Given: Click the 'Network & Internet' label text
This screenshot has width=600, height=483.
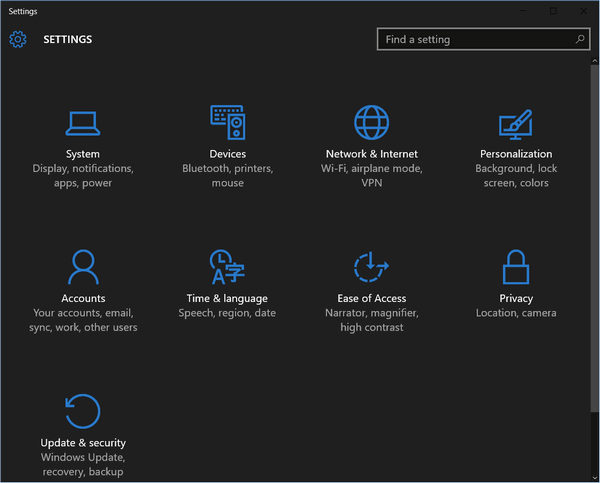Looking at the screenshot, I should (x=372, y=154).
